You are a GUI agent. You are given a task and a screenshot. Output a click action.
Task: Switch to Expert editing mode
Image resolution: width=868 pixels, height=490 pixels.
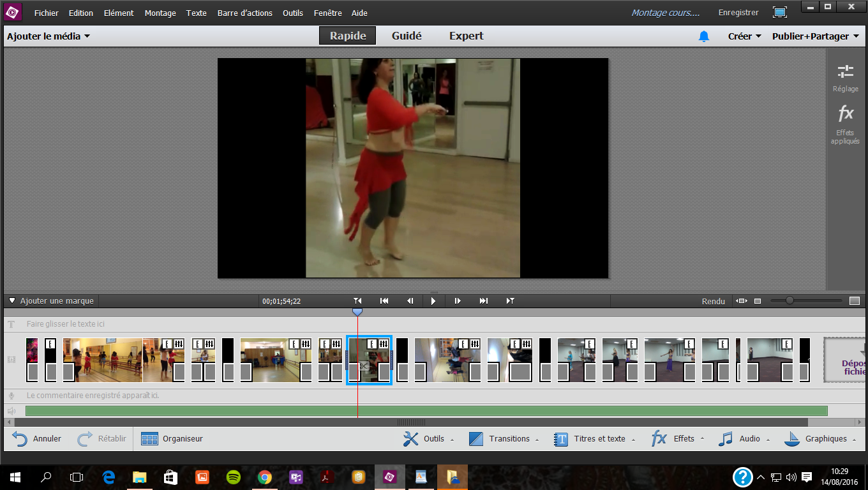tap(466, 36)
